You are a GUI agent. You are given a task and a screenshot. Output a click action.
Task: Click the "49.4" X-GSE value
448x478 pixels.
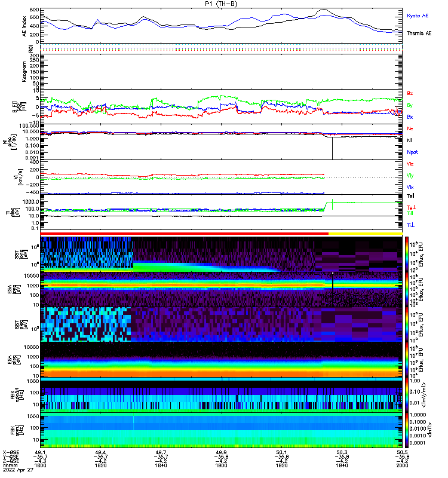[x=100, y=452]
